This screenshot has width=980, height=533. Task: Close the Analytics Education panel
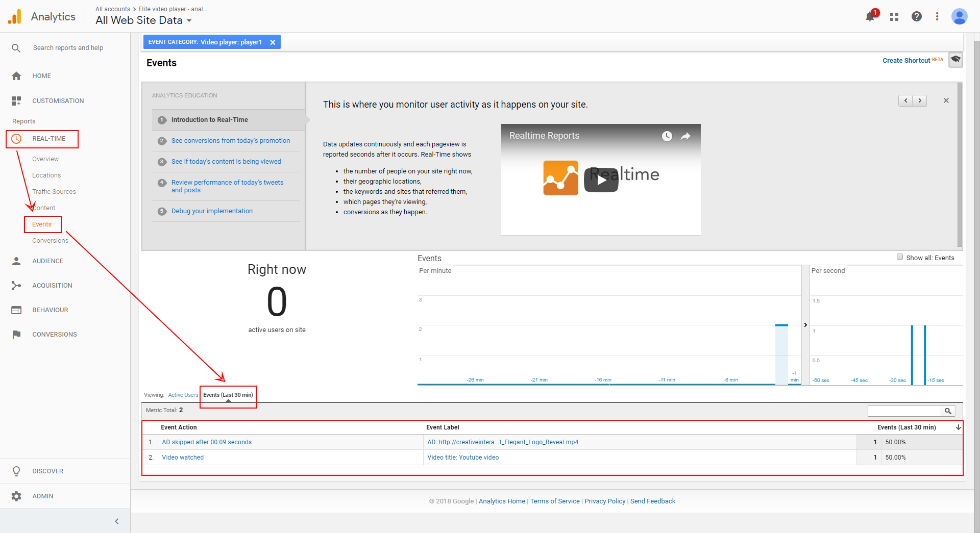(x=946, y=100)
